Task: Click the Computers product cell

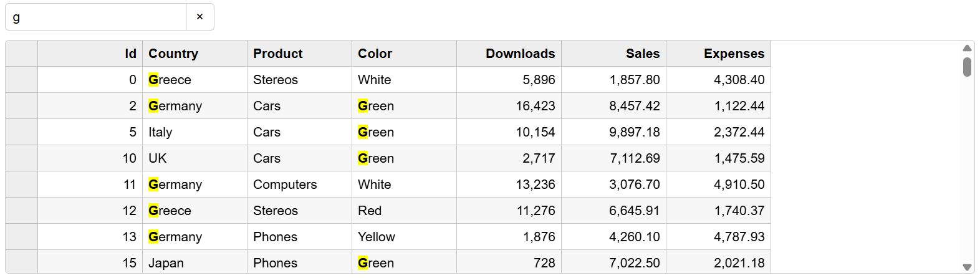Action: [299, 185]
